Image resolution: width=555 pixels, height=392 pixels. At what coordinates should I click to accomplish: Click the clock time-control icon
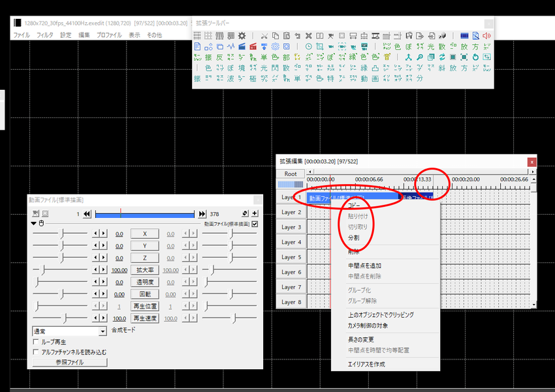[308, 46]
